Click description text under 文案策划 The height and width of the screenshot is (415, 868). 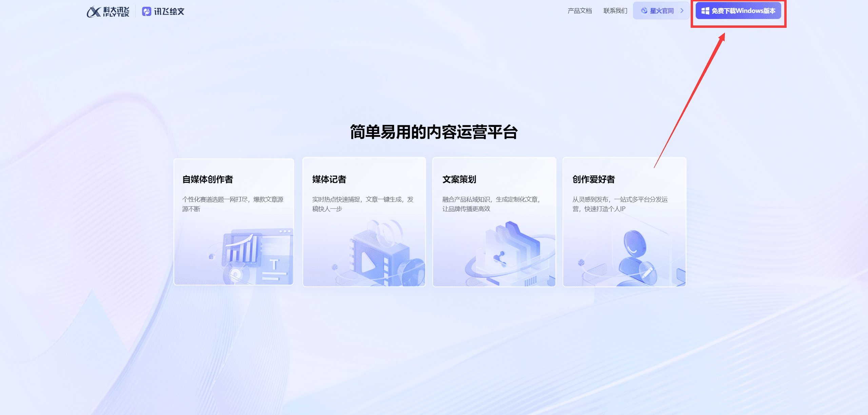tap(491, 204)
